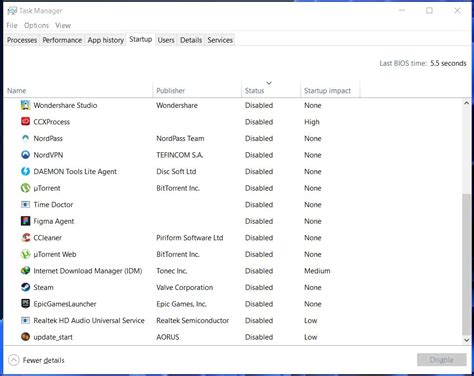Click the scrollbar up arrow
474x376 pixels.
point(466,103)
